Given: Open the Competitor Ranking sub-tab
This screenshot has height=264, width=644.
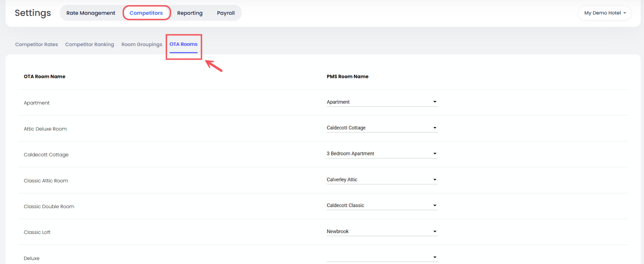Looking at the screenshot, I should pos(89,44).
